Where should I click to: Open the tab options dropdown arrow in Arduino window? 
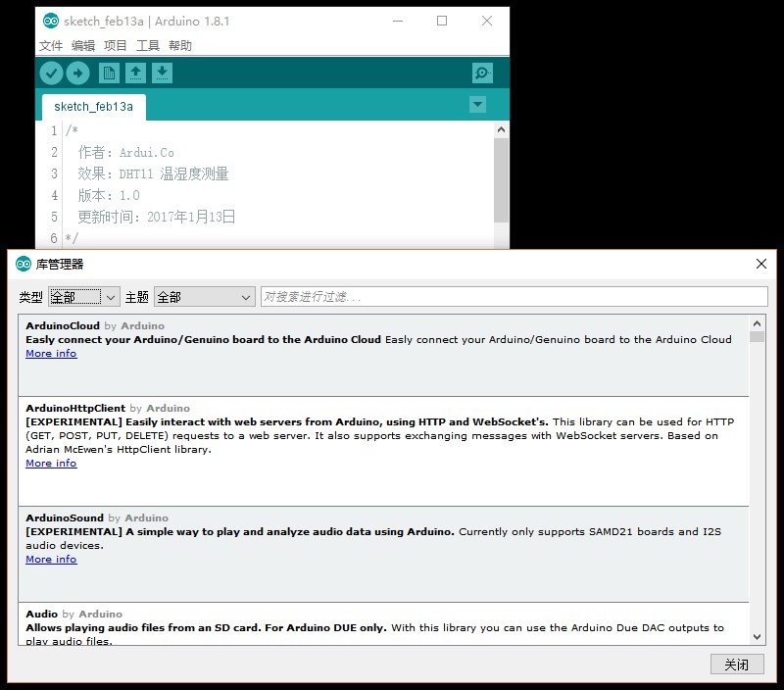tap(478, 105)
